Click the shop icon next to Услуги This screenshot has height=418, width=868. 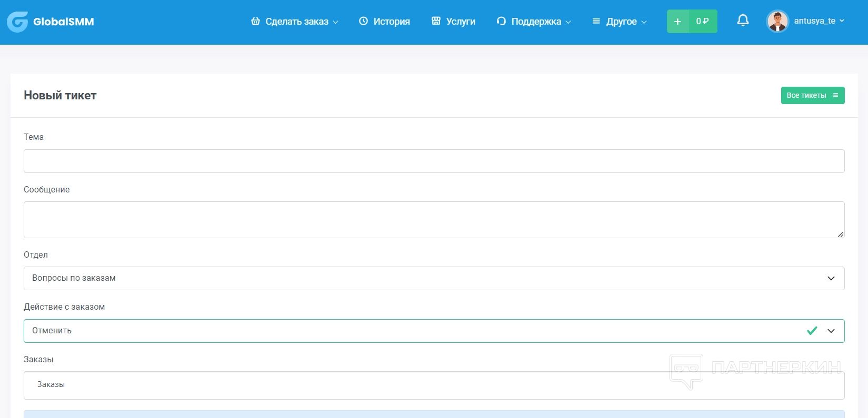point(436,21)
